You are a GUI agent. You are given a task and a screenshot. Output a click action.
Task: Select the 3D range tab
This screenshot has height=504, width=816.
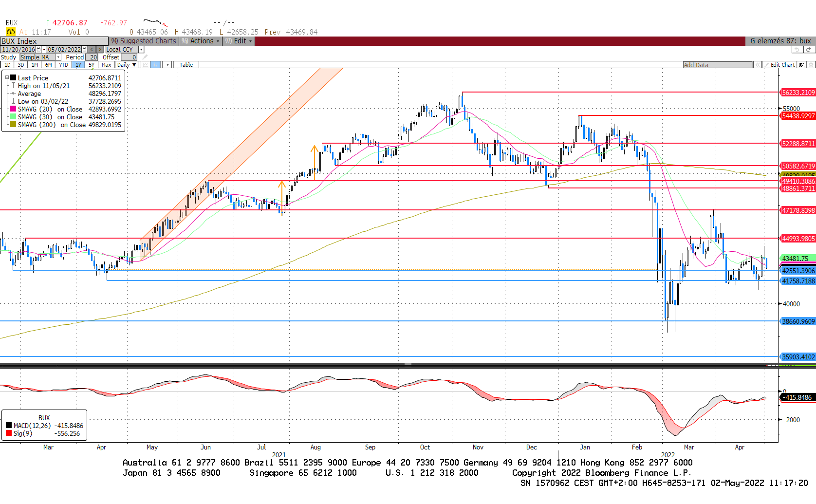pyautogui.click(x=20, y=65)
